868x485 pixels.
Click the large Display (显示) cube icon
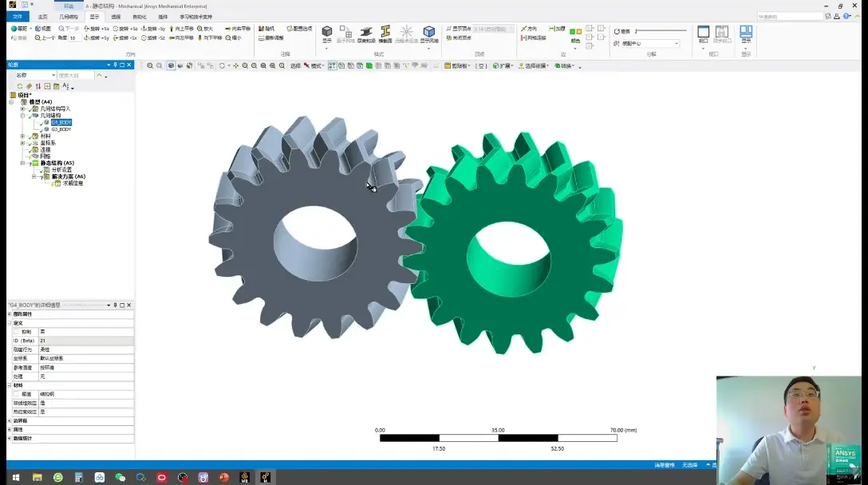click(x=326, y=34)
